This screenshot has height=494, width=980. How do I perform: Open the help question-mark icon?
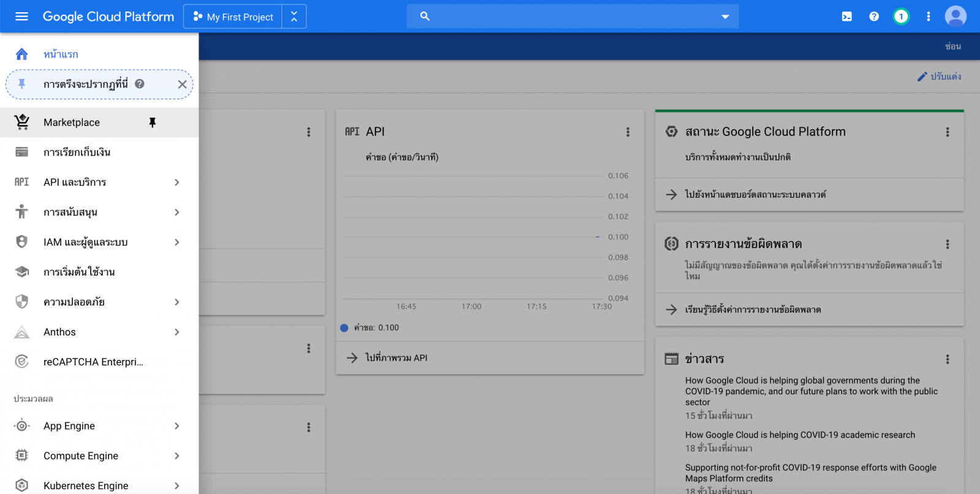(x=874, y=17)
